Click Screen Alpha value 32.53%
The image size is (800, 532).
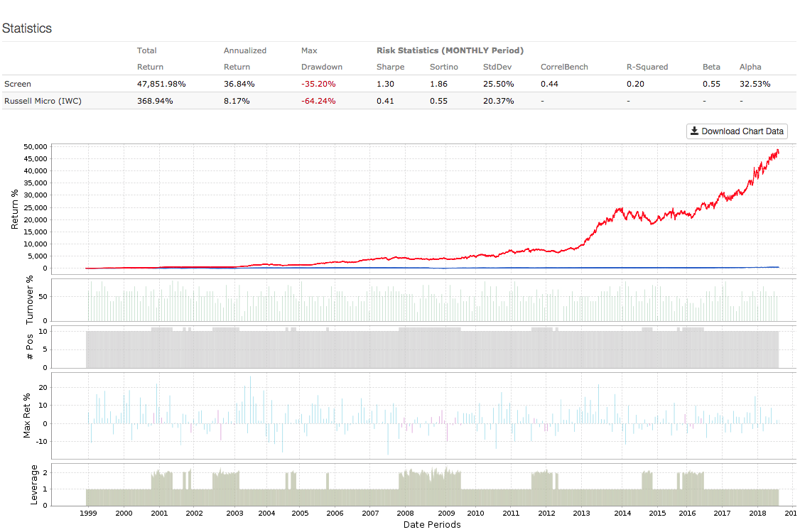tap(755, 84)
